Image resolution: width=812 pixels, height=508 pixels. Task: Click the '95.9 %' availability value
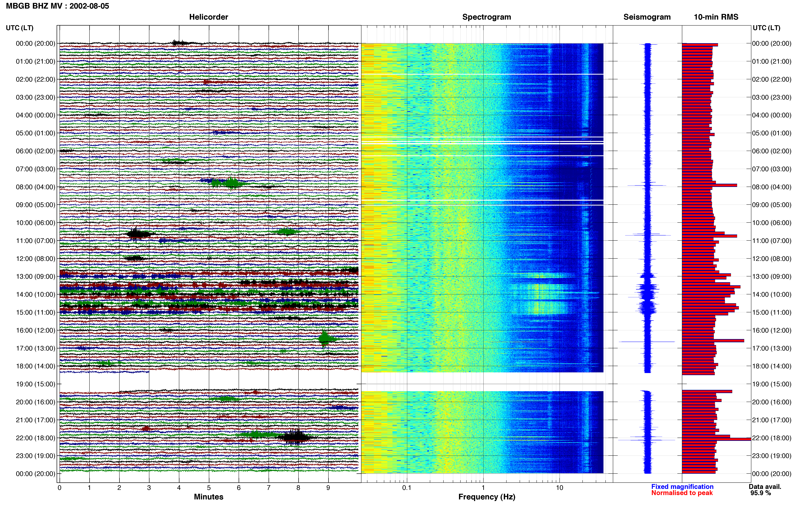761,493
